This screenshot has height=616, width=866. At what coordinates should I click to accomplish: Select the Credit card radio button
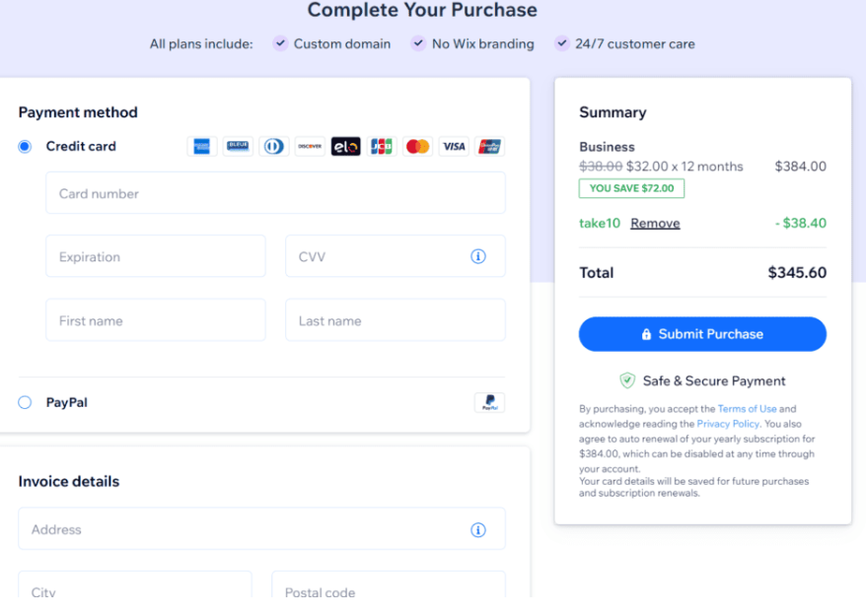coord(25,147)
